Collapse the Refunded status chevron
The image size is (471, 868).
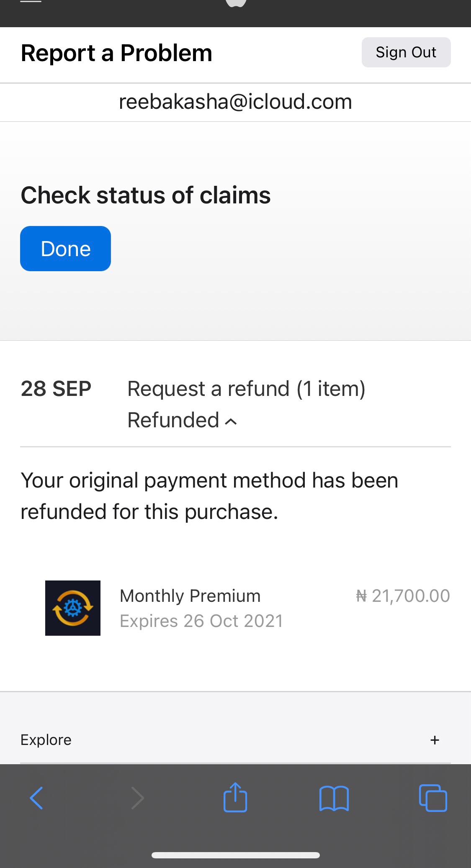(x=231, y=421)
